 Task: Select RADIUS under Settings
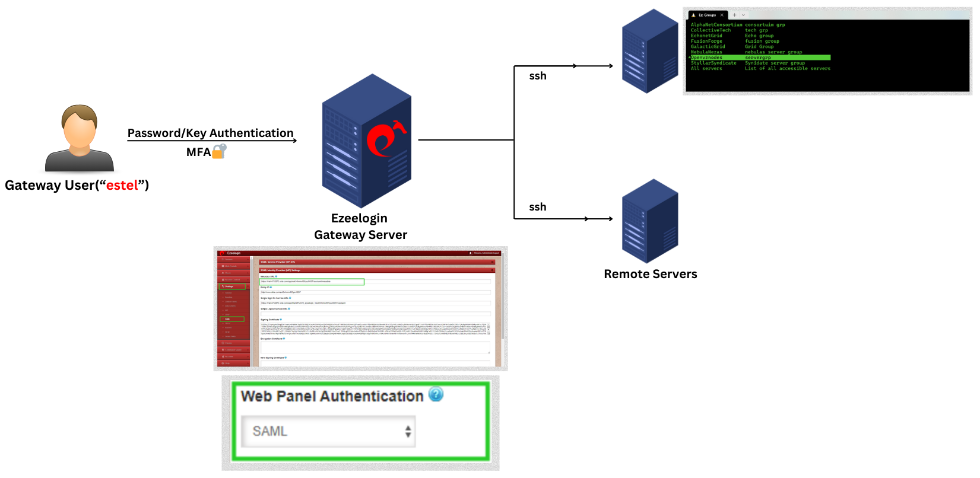(x=229, y=327)
